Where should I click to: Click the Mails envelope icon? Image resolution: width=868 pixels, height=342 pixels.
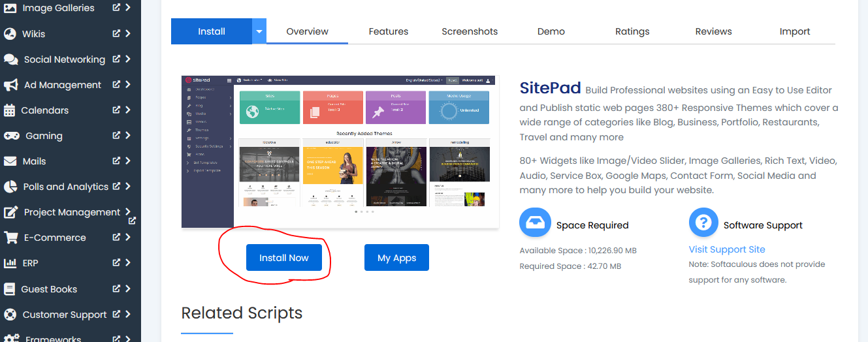(x=10, y=161)
